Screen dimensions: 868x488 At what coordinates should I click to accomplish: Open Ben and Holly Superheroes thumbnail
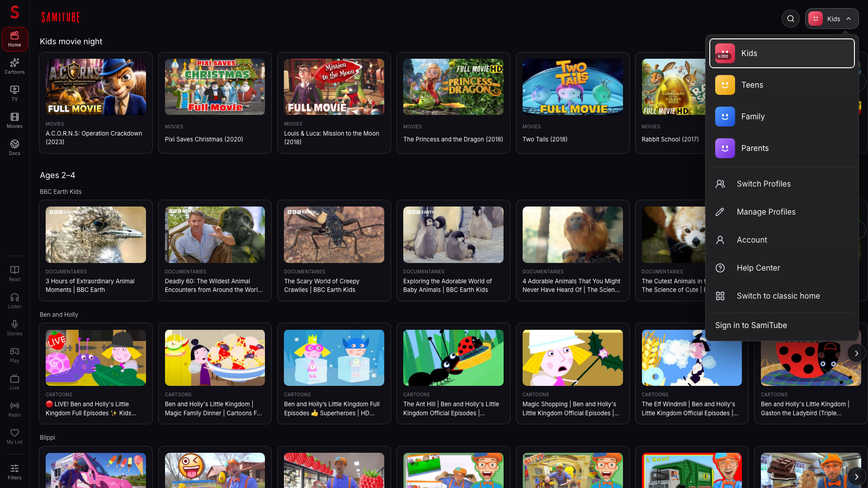(x=334, y=358)
